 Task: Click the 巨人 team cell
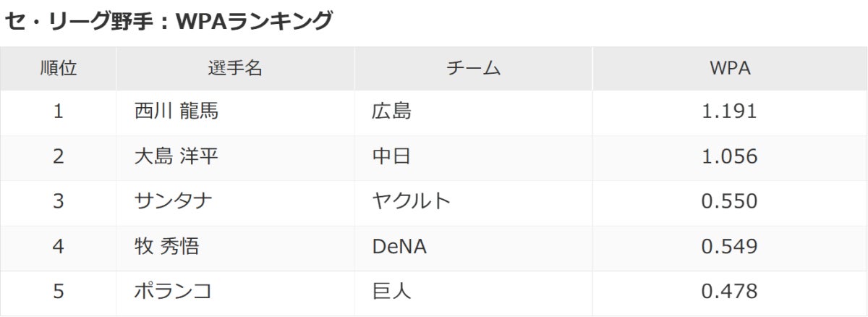pos(391,292)
